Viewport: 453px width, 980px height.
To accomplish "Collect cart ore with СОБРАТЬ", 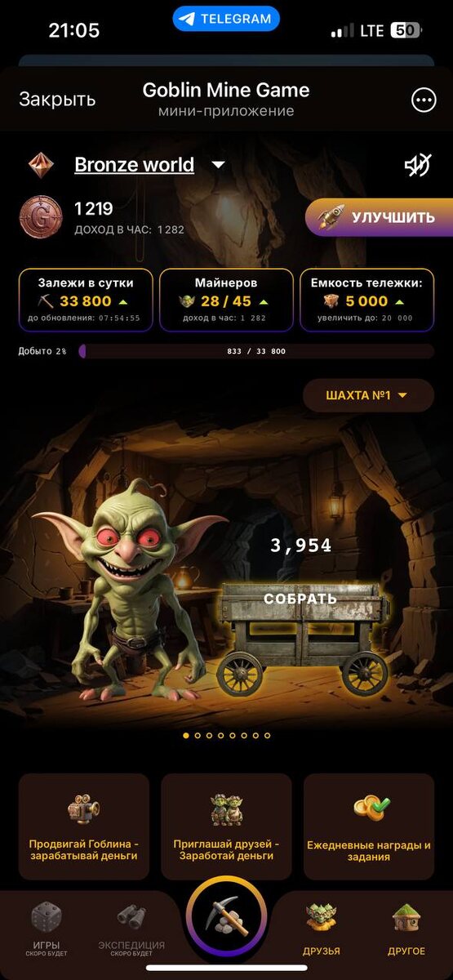I will [300, 599].
